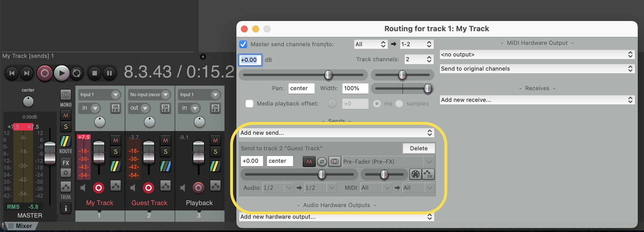Open the Add new send dropdown

pyautogui.click(x=336, y=133)
